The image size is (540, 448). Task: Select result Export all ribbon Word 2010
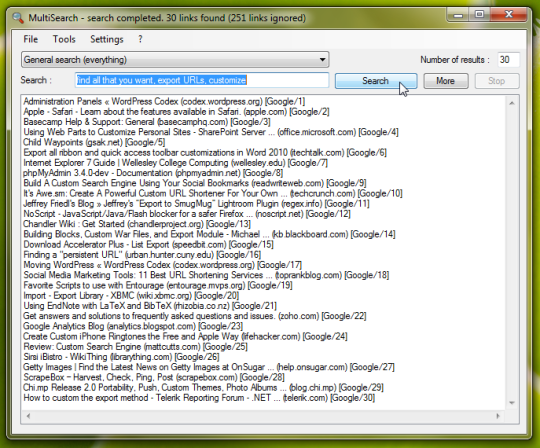[205, 153]
